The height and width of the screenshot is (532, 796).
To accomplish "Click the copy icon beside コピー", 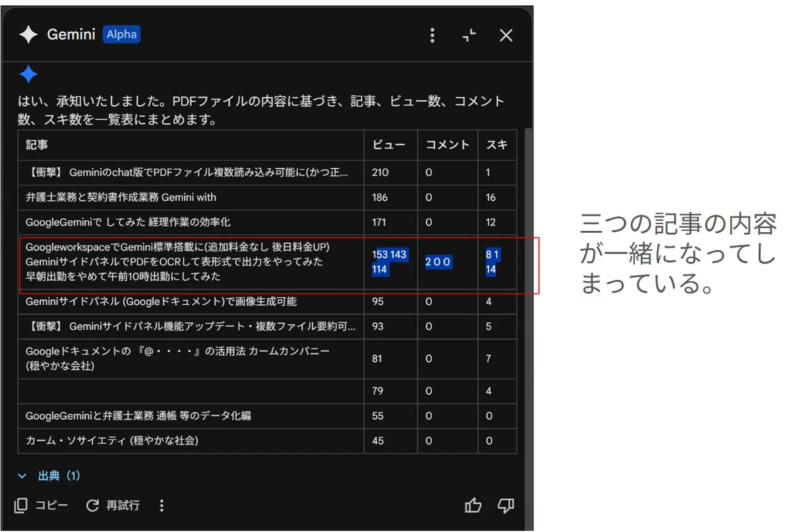I will pos(21,505).
